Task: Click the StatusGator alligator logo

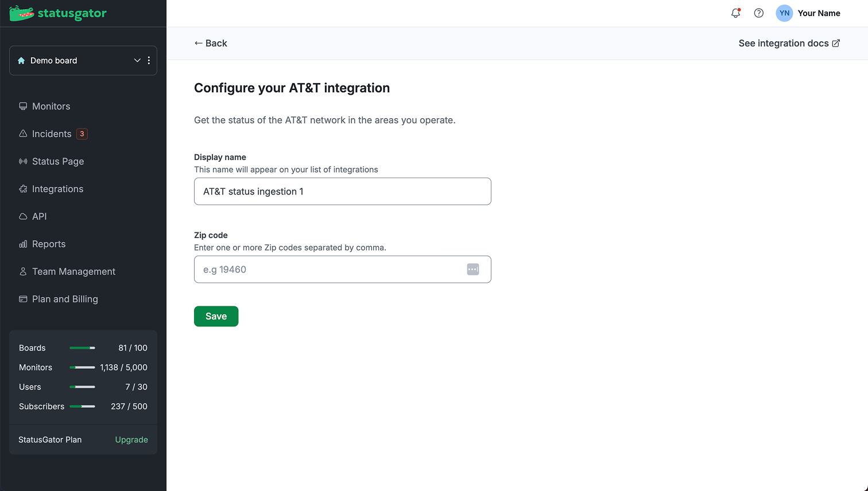Action: point(21,13)
